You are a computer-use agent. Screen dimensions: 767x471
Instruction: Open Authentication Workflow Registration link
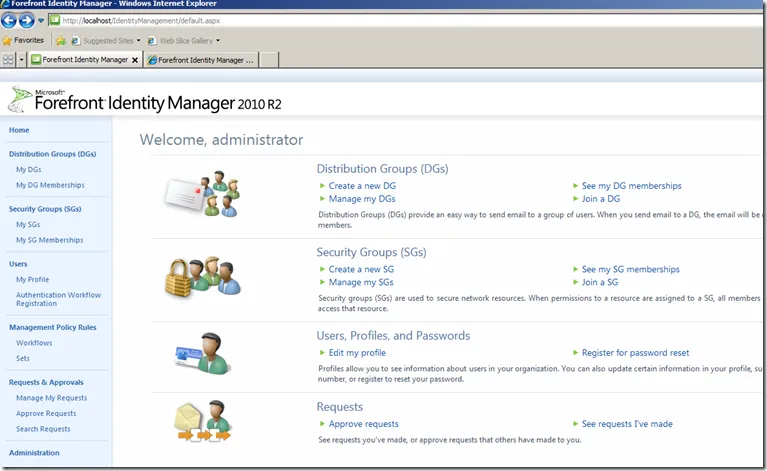pyautogui.click(x=58, y=299)
